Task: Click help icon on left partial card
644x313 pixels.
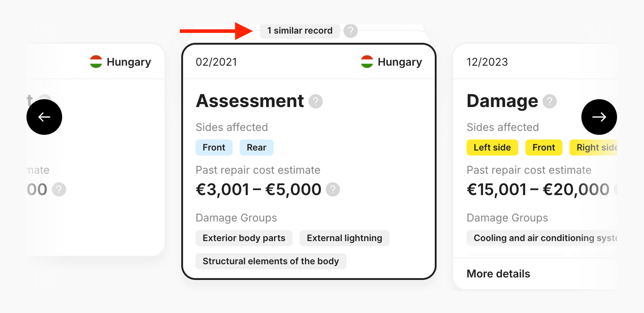Action: click(59, 189)
